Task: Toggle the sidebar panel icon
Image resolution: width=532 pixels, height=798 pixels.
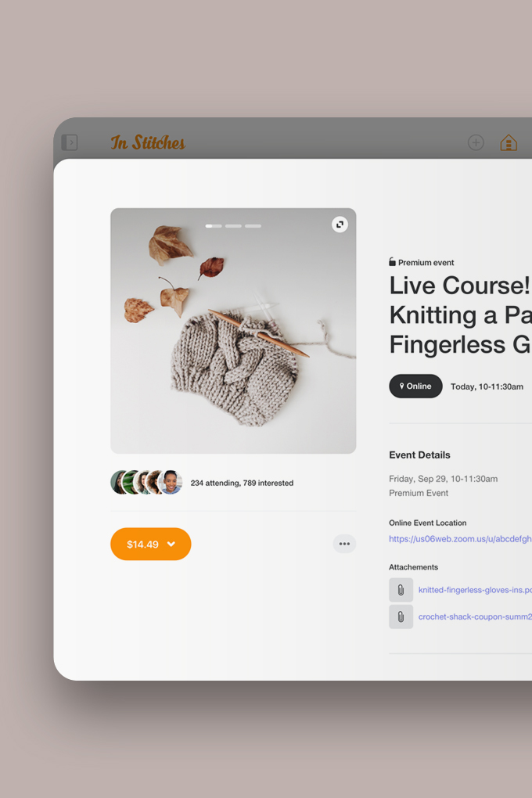Action: pos(70,142)
